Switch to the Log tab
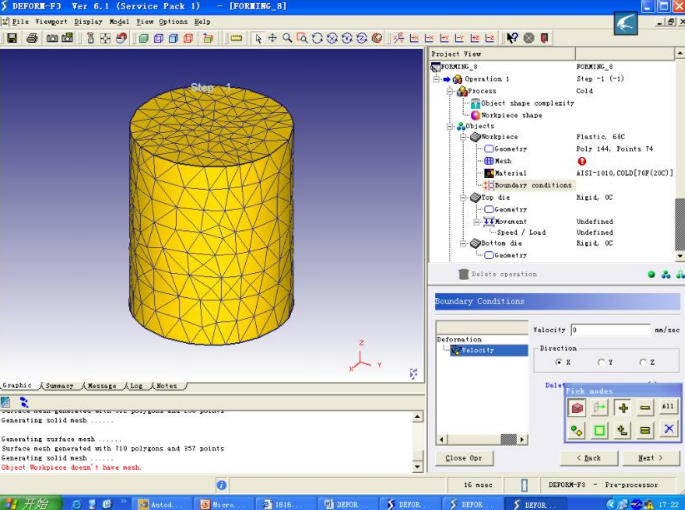The width and height of the screenshot is (685, 510). point(136,386)
